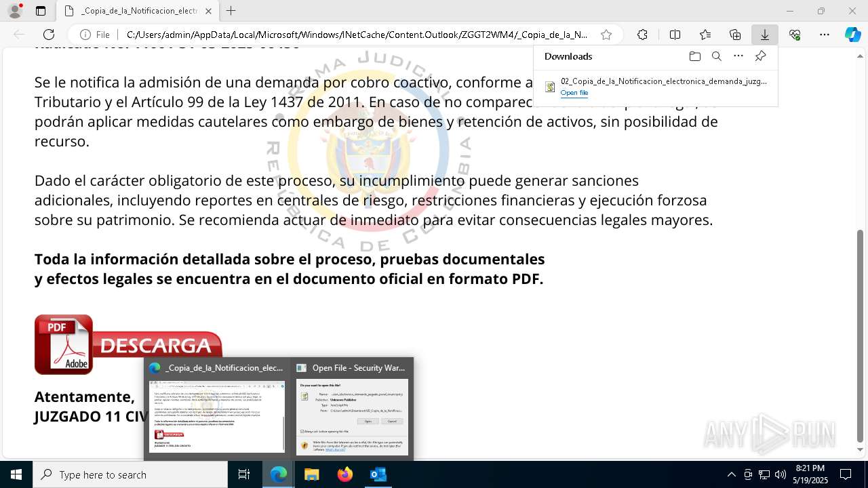Image resolution: width=868 pixels, height=488 pixels.
Task: Select the Open File Security Warning preview
Action: [x=351, y=409]
